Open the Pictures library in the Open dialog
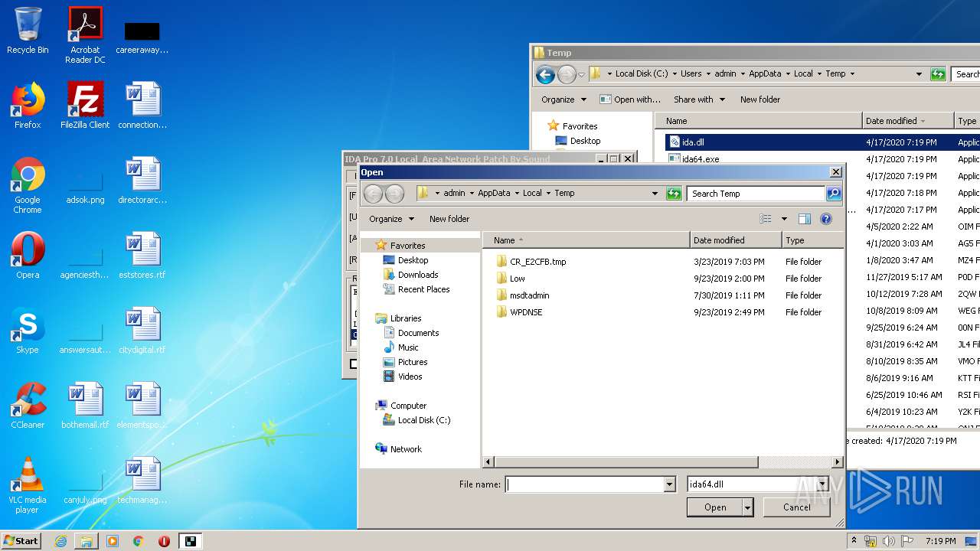 click(x=413, y=362)
